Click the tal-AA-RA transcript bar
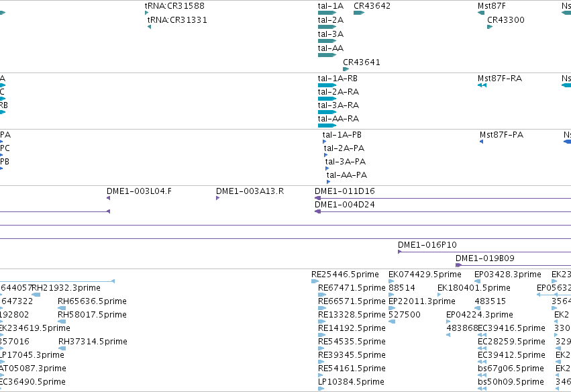This screenshot has height=392, width=571. coord(327,126)
